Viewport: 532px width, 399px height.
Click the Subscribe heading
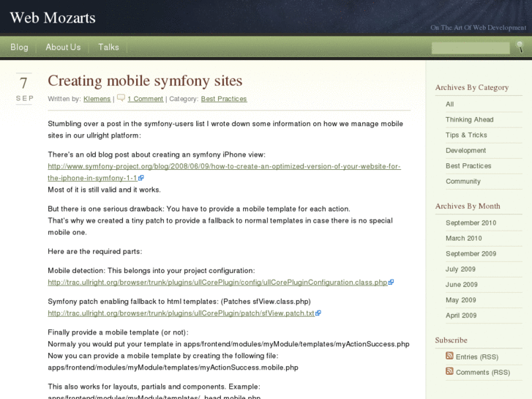(x=452, y=340)
